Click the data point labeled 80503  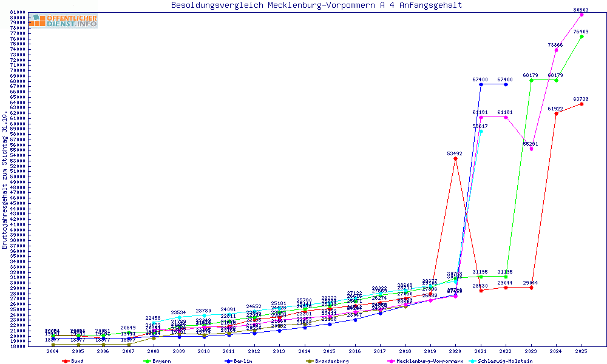[x=582, y=15]
